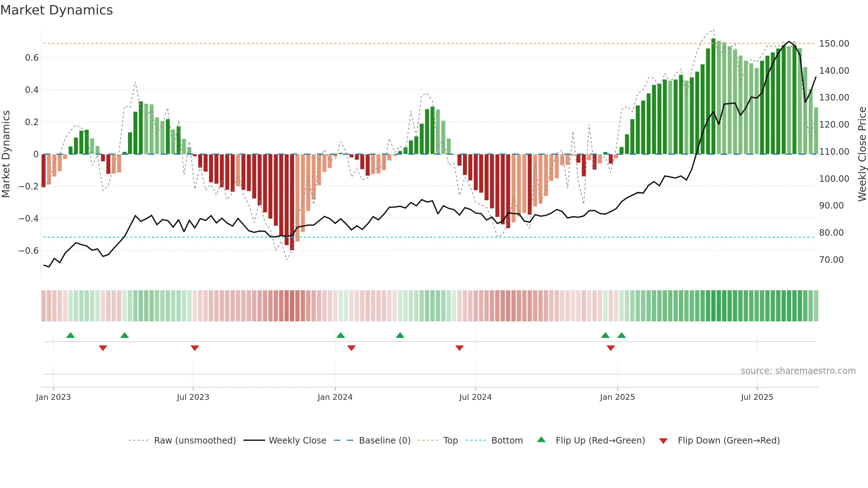Click the Weekly Close Price axis title
This screenshot has height=488, width=868.
coord(862,154)
